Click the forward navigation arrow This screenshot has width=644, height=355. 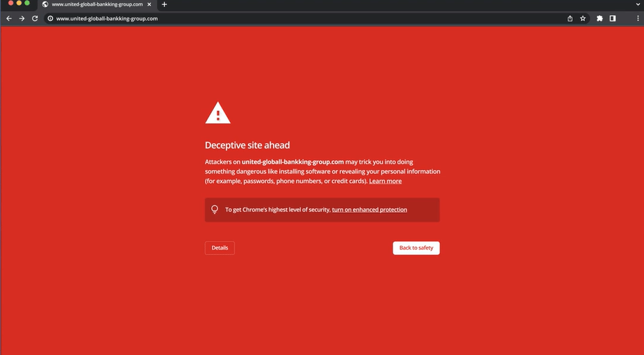tap(22, 19)
